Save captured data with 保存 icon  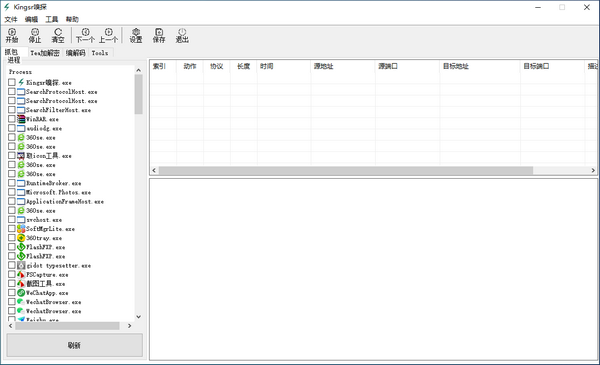pos(159,36)
